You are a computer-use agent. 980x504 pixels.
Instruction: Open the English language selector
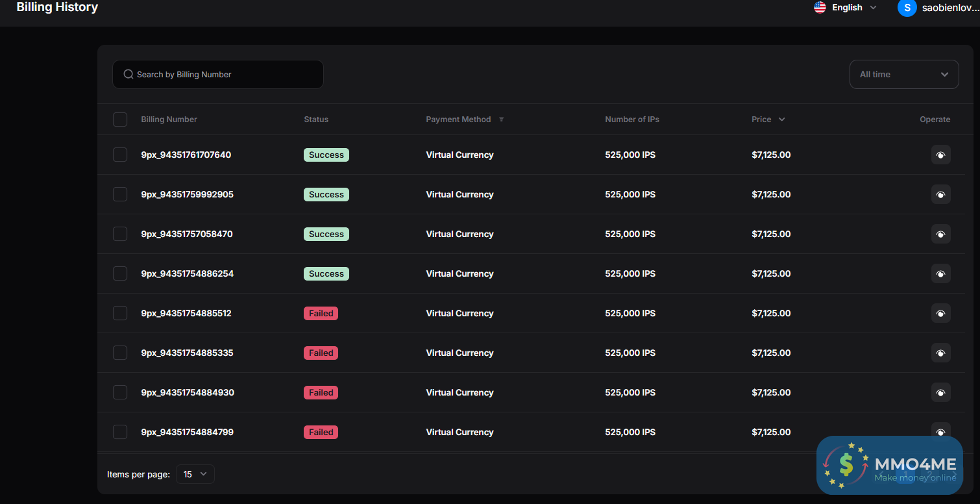[846, 8]
